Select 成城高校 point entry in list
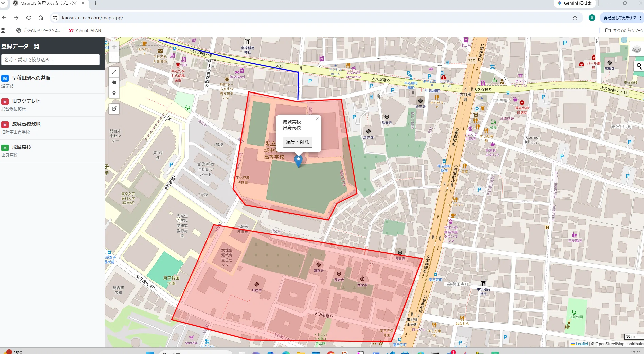644x354 pixels. tap(52, 151)
